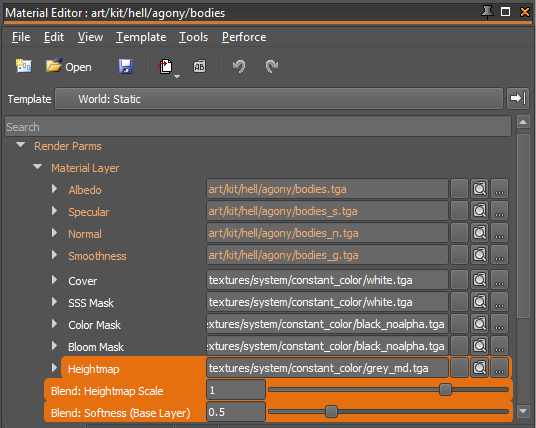
Task: Open the Edit menu
Action: 54,37
